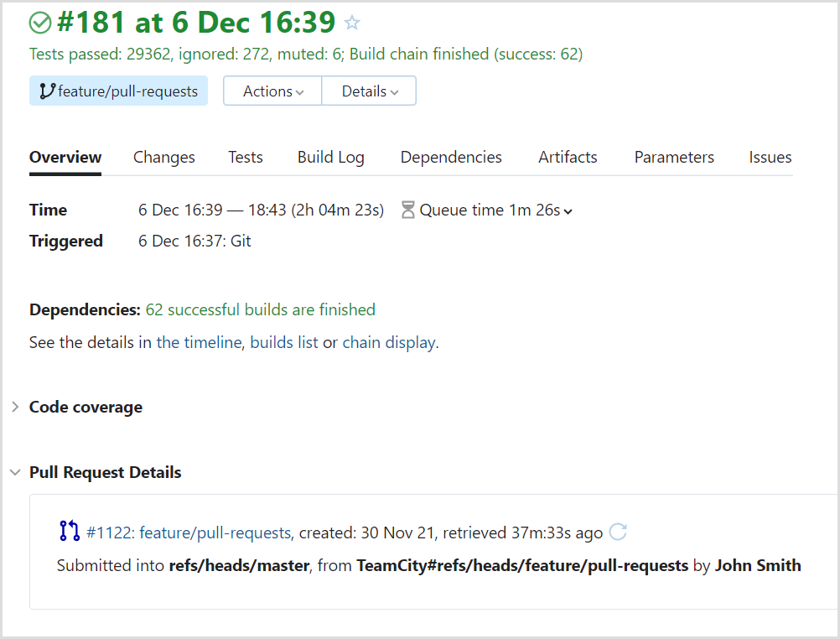The image size is (840, 639).
Task: Open the 'chain display' link
Action: point(387,342)
